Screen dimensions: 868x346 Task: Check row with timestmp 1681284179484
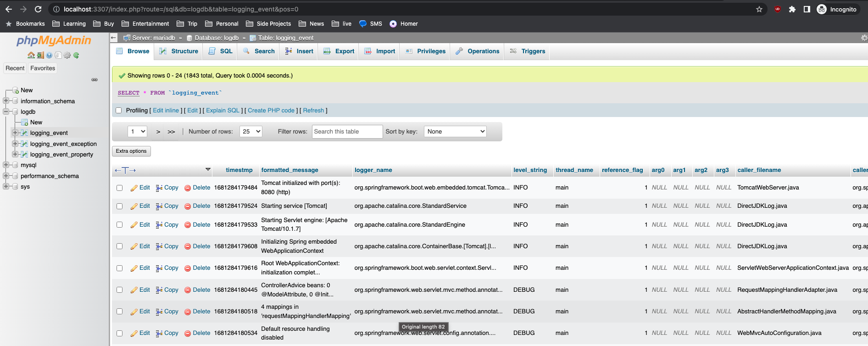(119, 188)
